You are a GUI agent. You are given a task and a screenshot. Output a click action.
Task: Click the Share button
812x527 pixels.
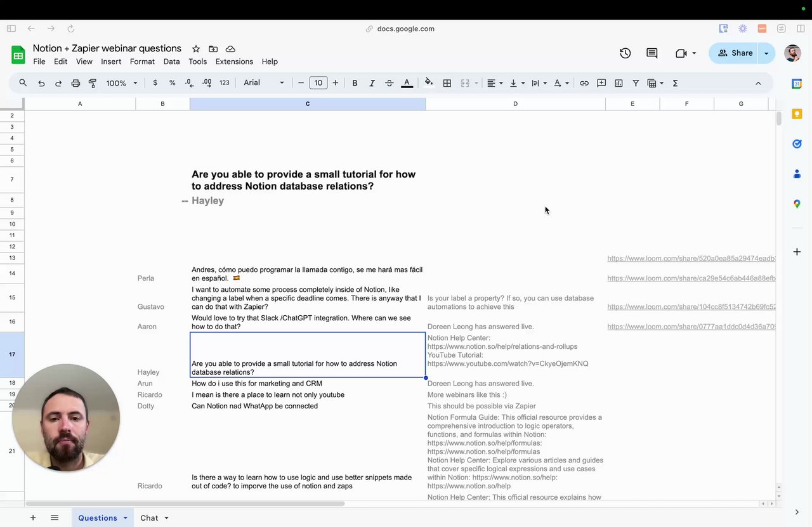[735, 53]
